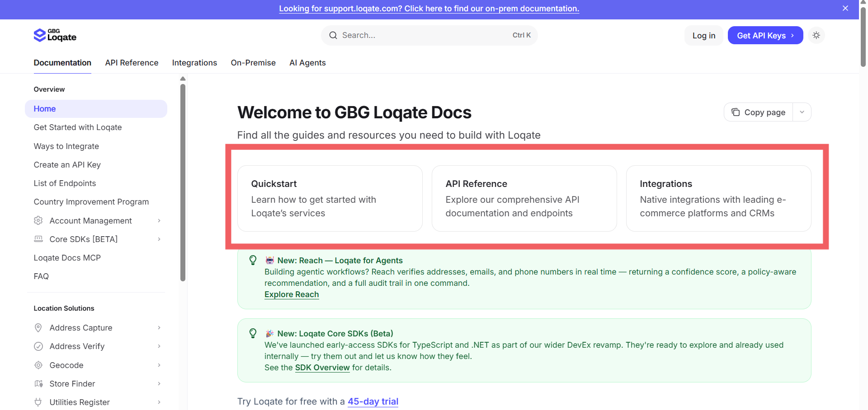This screenshot has height=410, width=868.
Task: Click the sidebar scroll-up arrow
Action: point(183,79)
